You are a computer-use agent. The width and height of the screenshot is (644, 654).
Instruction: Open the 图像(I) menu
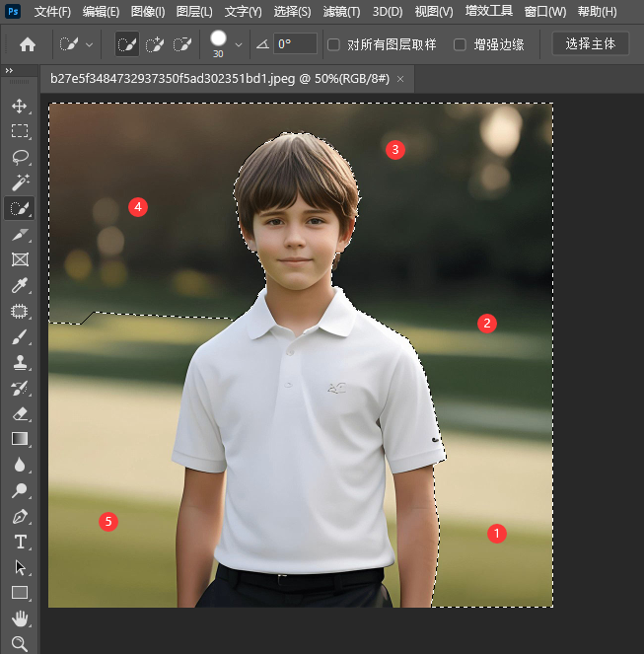tap(148, 12)
